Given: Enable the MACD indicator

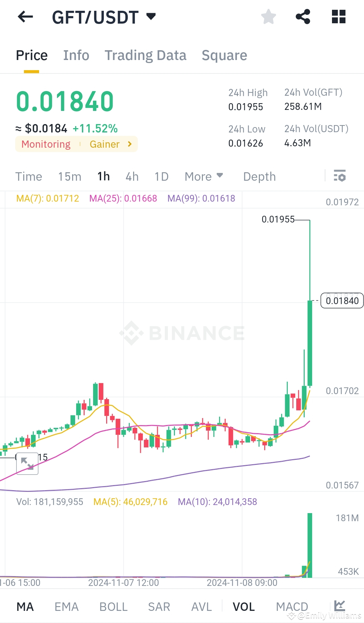Looking at the screenshot, I should (292, 606).
